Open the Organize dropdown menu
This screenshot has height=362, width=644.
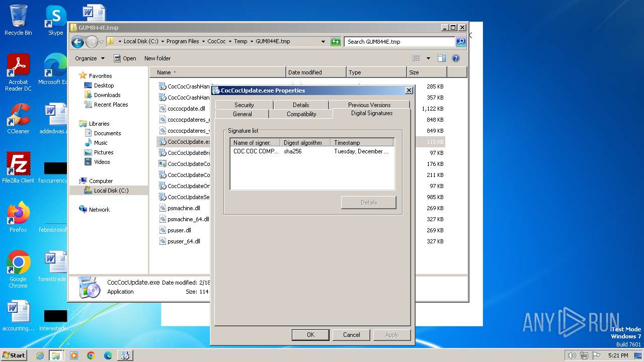pyautogui.click(x=90, y=58)
